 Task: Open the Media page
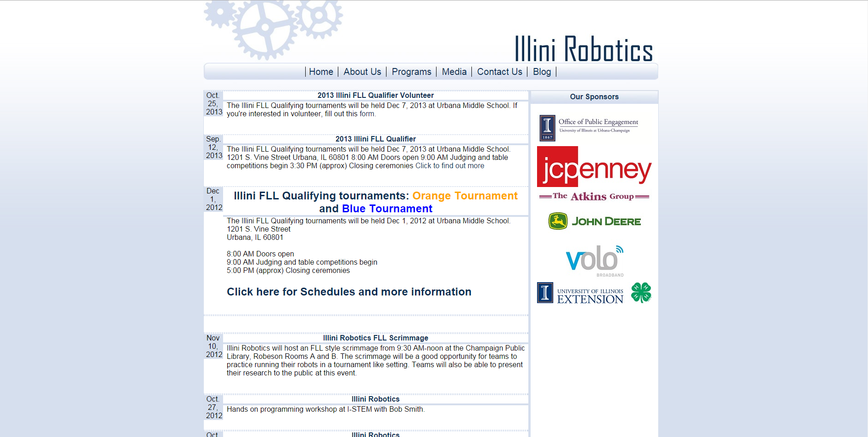tap(454, 72)
